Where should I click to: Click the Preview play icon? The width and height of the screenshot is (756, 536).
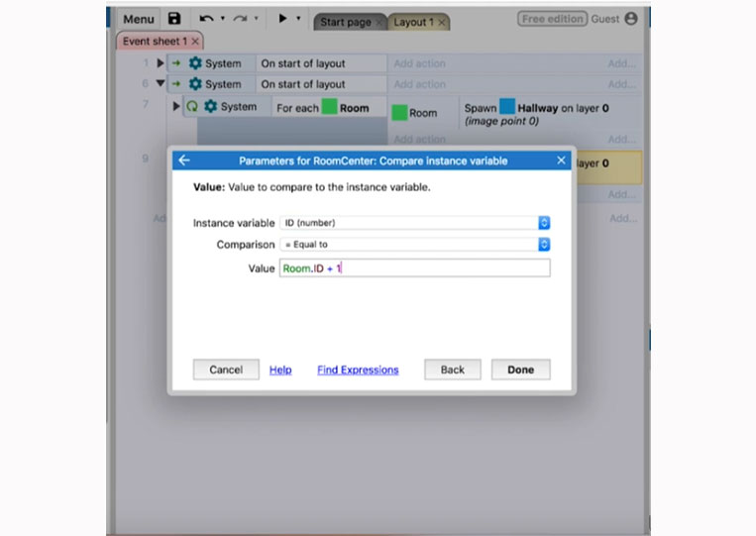click(x=282, y=18)
